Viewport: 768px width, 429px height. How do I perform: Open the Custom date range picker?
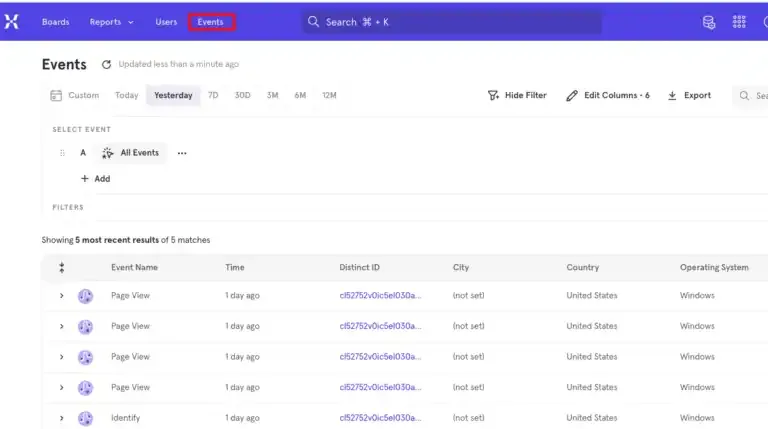75,95
